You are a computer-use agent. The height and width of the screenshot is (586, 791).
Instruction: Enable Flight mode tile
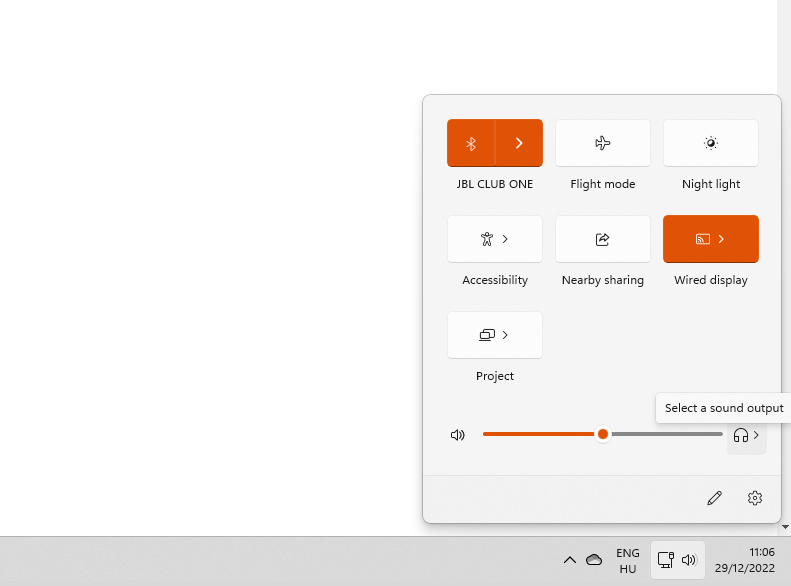tap(603, 143)
